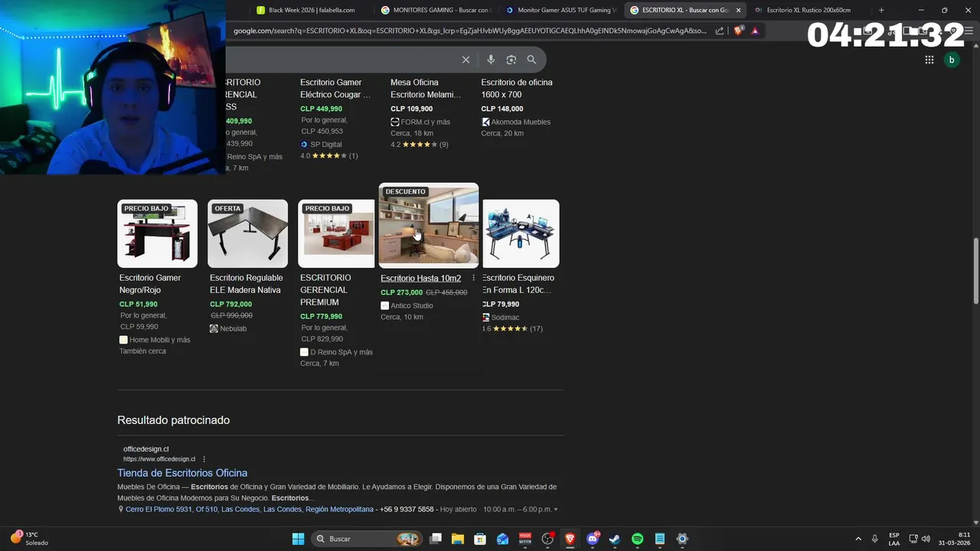Click the L-shaped Escritorio Esquinero image
This screenshot has width=980, height=551.
pyautogui.click(x=521, y=233)
